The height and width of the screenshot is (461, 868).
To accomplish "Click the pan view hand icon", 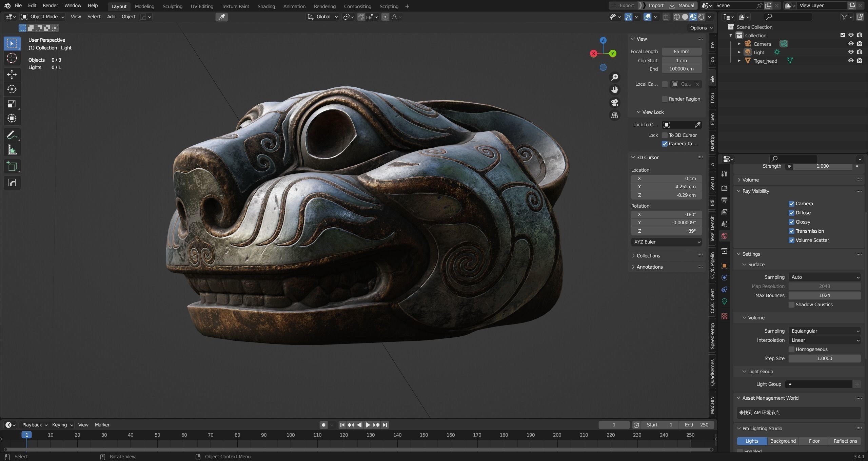I will pyautogui.click(x=614, y=90).
